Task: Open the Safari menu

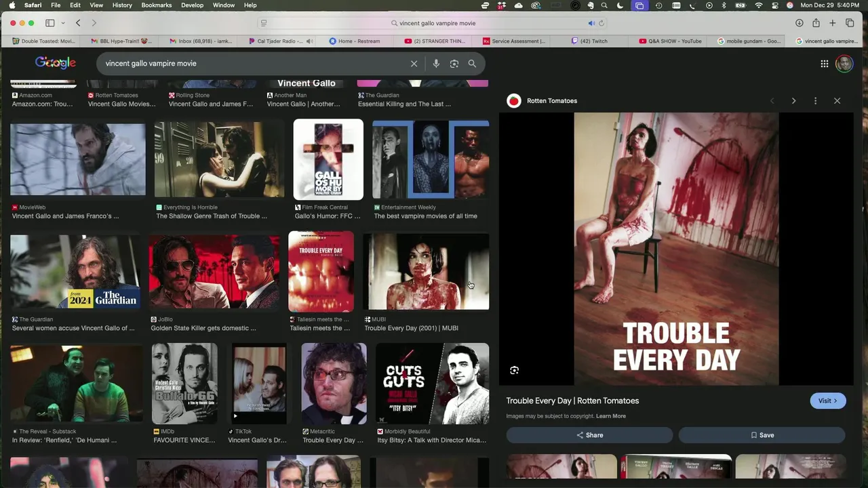Action: coord(33,5)
